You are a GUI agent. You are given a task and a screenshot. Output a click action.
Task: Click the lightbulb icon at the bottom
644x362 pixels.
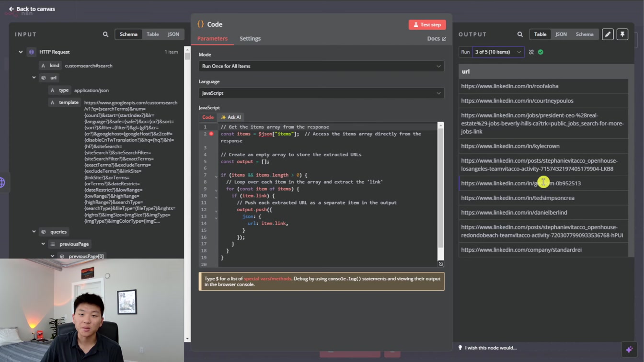(460, 348)
